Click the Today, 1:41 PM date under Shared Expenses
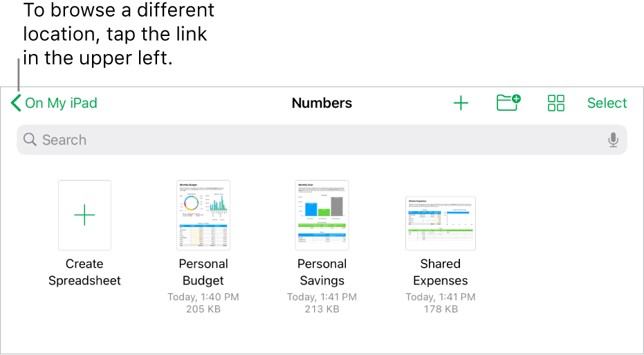This screenshot has height=355, width=644. click(441, 297)
